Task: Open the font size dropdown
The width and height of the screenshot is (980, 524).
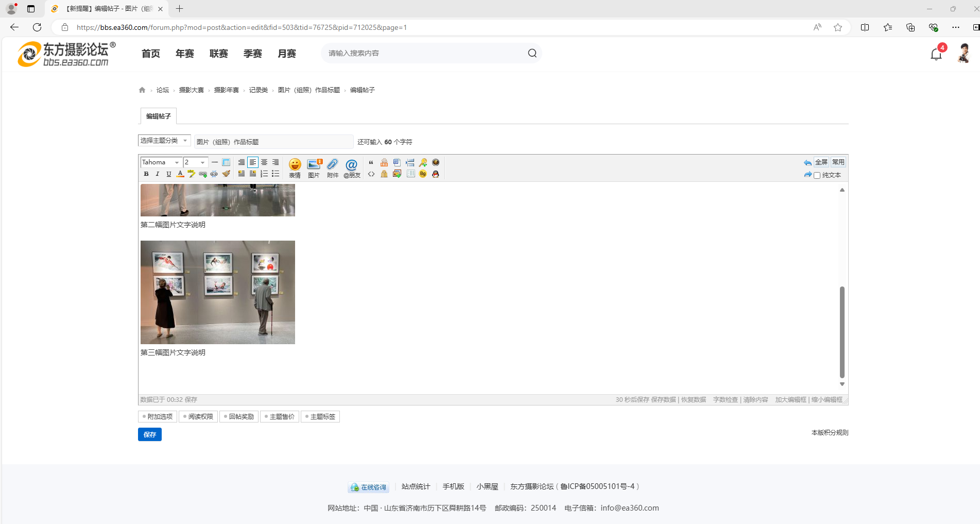Action: point(195,162)
